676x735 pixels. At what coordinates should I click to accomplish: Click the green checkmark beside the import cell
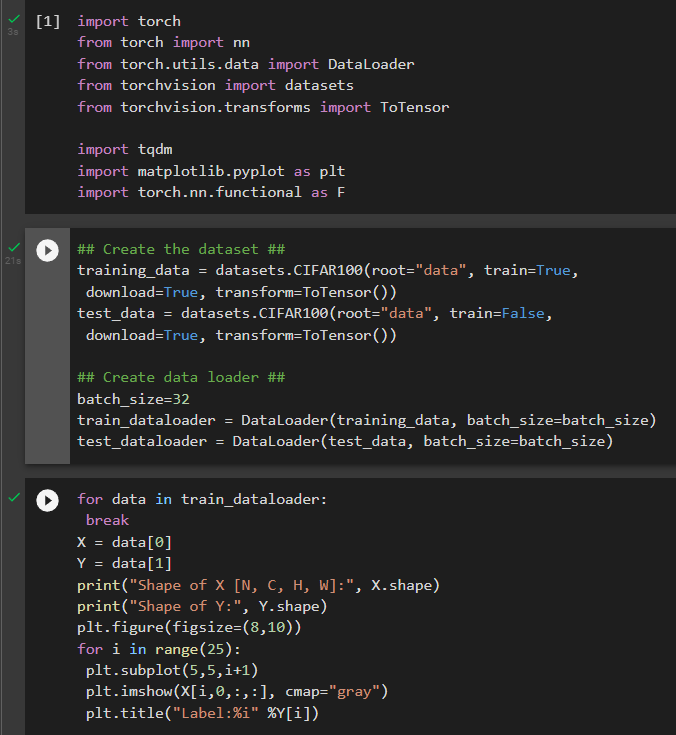click(x=14, y=19)
